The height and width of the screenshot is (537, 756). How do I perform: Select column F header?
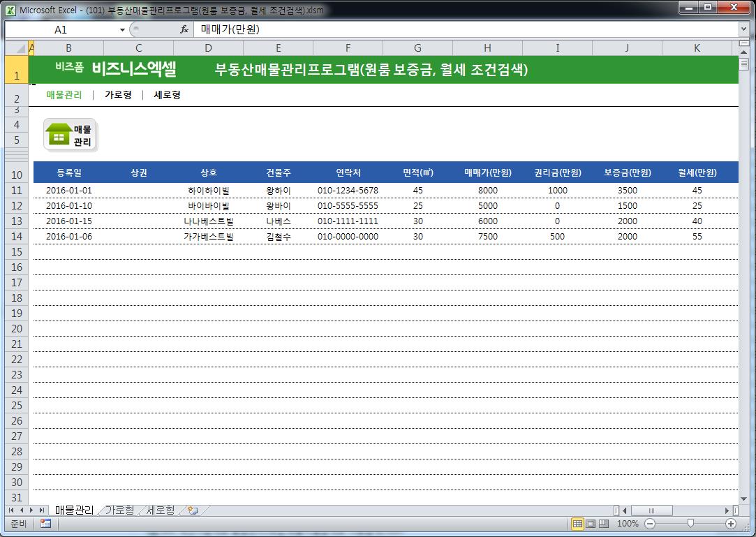[x=348, y=47]
